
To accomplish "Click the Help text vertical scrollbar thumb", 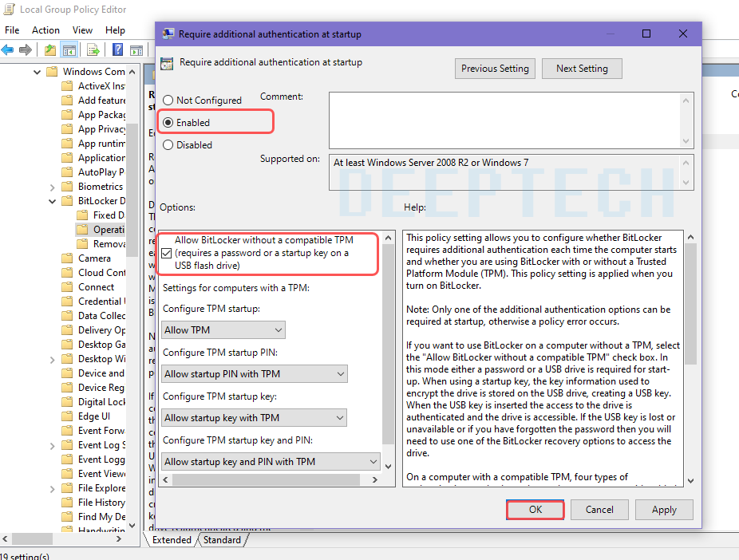I will 690,304.
